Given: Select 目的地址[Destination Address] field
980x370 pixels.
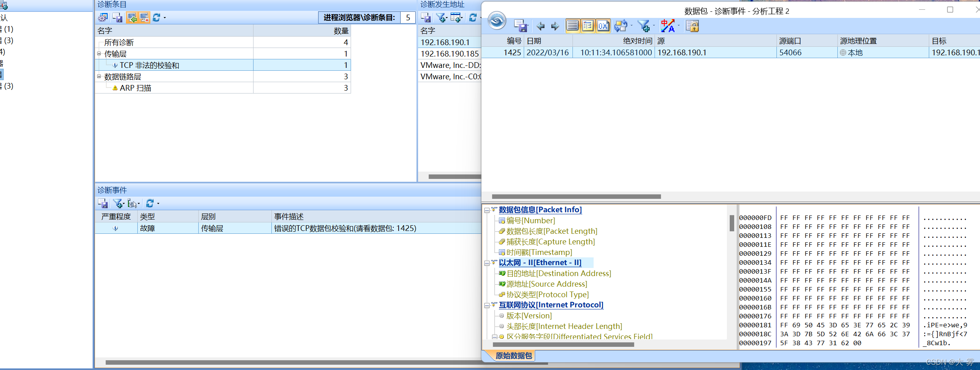Looking at the screenshot, I should (559, 273).
